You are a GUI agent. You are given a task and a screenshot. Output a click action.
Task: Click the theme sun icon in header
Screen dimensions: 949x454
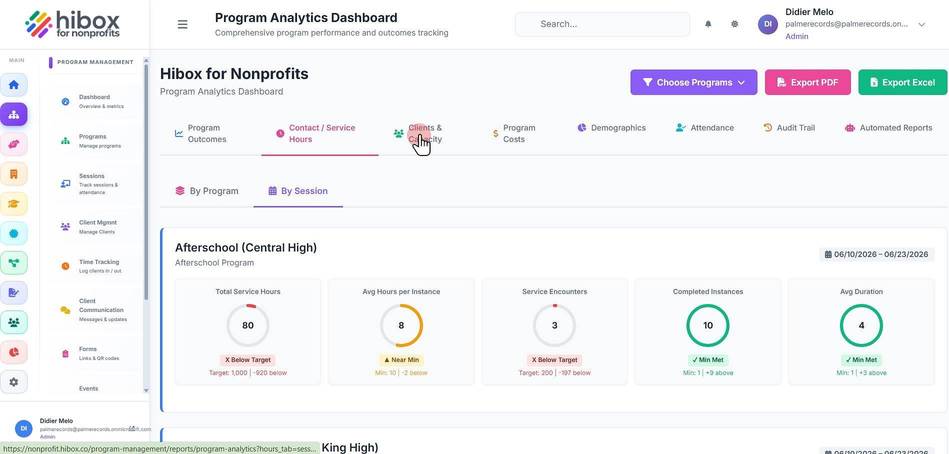click(x=735, y=24)
